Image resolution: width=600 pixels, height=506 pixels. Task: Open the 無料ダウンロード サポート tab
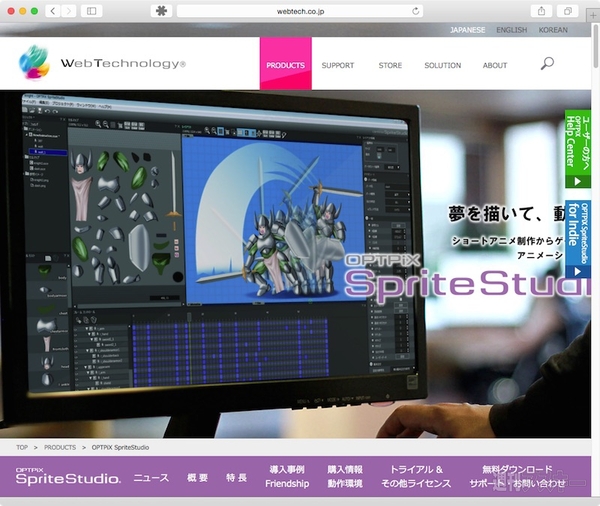pos(517,477)
